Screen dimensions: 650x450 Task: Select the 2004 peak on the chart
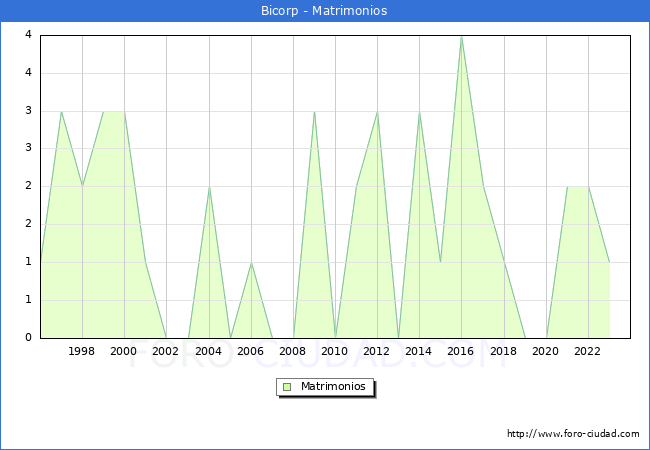coord(209,187)
